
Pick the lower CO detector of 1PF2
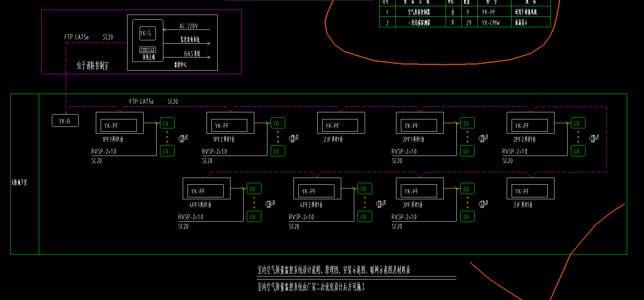[278, 151]
